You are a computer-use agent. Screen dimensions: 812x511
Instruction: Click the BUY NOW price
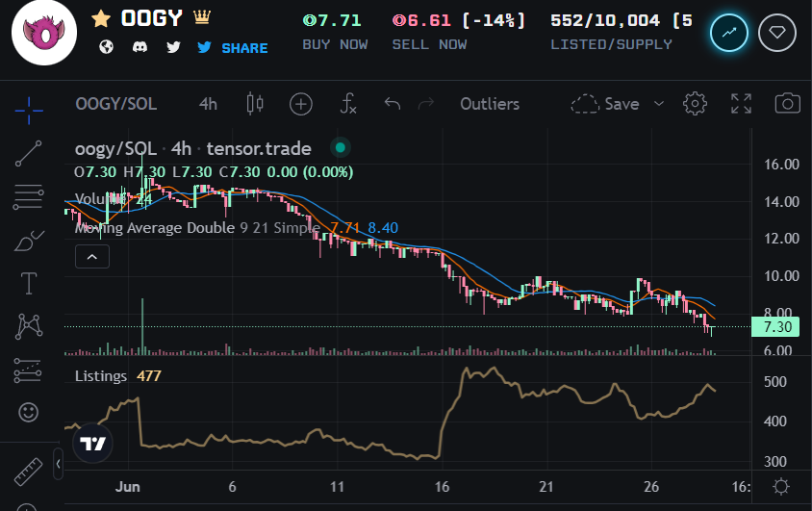332,21
